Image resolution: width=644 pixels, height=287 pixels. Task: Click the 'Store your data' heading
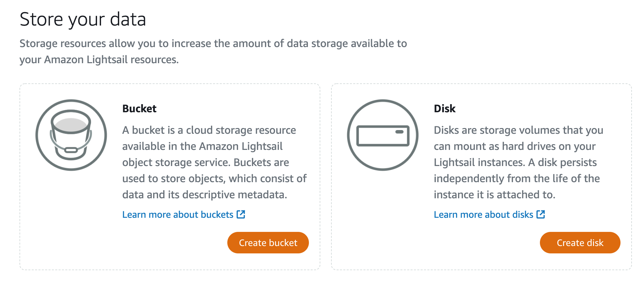coord(83,19)
